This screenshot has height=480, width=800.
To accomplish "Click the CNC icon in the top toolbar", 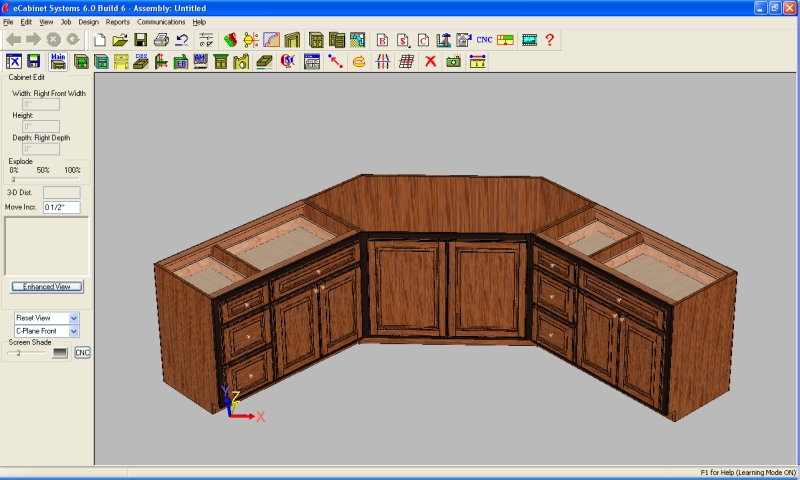I will (x=484, y=40).
